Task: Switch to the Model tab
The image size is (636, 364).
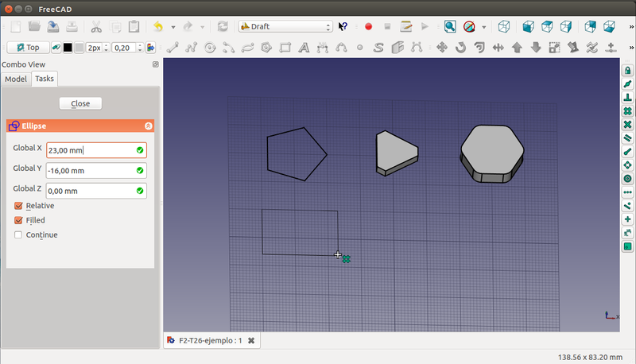Action: (x=16, y=79)
